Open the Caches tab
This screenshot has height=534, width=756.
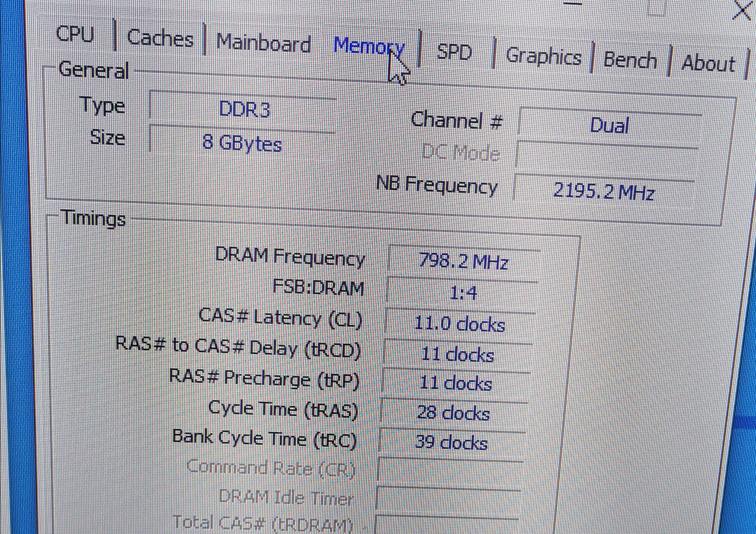click(x=160, y=38)
